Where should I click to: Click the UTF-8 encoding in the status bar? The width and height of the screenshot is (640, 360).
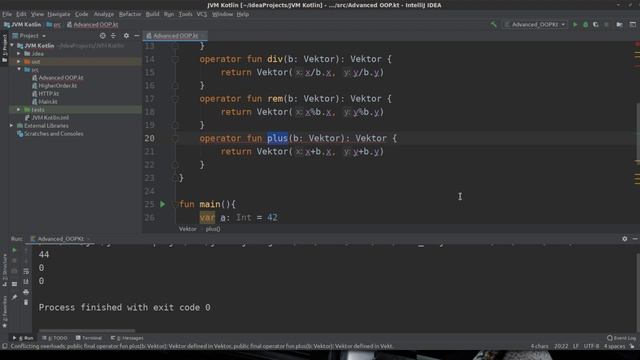591,346
